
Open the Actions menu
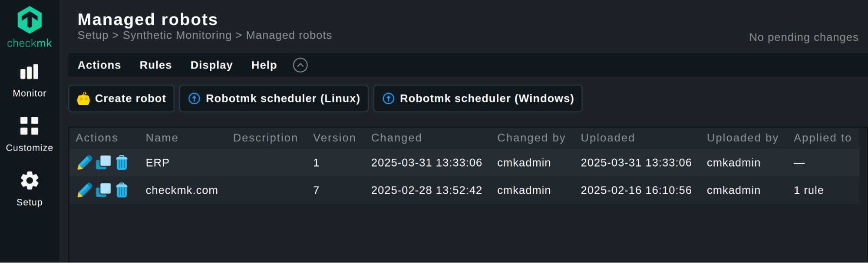pyautogui.click(x=99, y=65)
